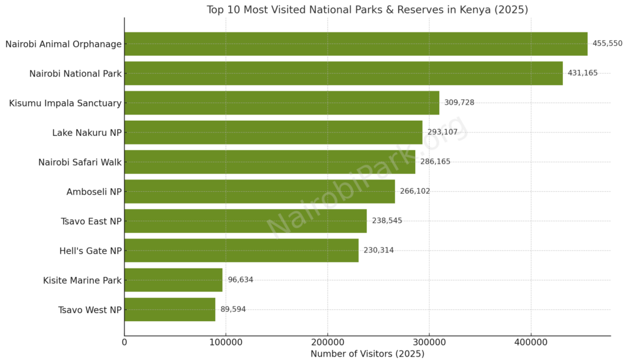The width and height of the screenshot is (628, 364).
Task: Click the Nairobi National Park bar
Action: 343,73
